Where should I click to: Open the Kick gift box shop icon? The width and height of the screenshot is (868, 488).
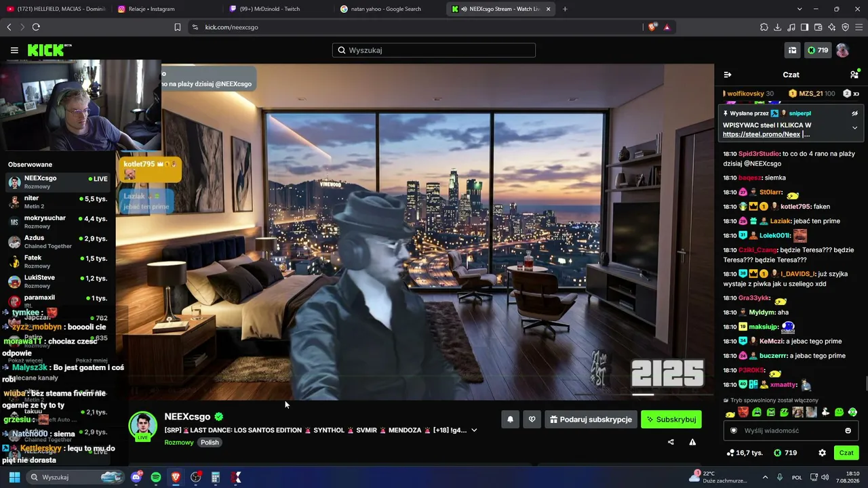(792, 50)
